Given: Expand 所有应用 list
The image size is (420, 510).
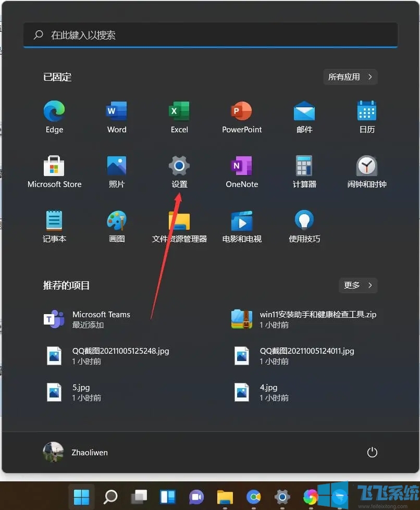Looking at the screenshot, I should coord(350,77).
